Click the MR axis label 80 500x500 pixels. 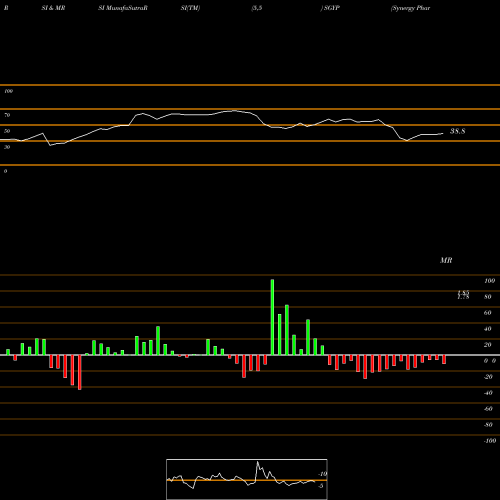click(488, 297)
